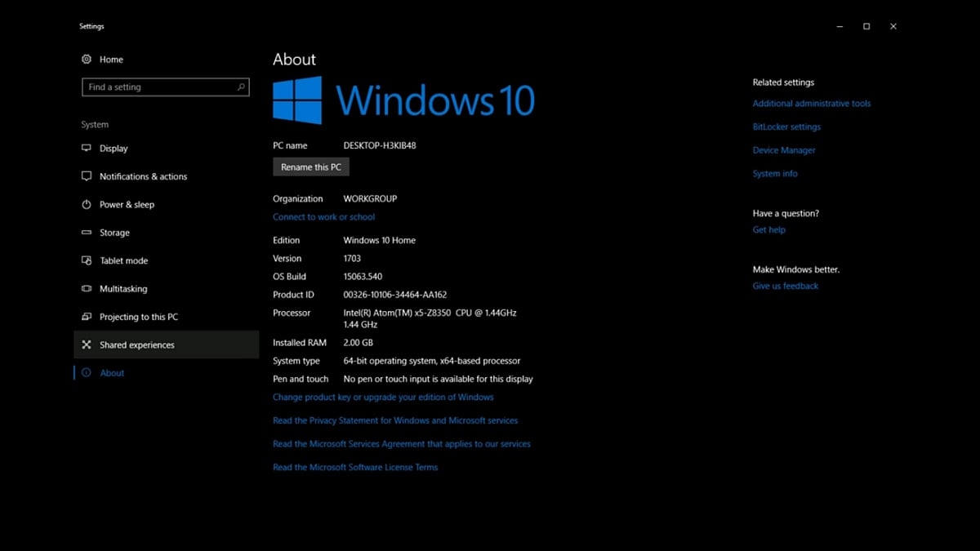Click the Home gear icon
Screen dimensions: 980x551
[87, 60]
